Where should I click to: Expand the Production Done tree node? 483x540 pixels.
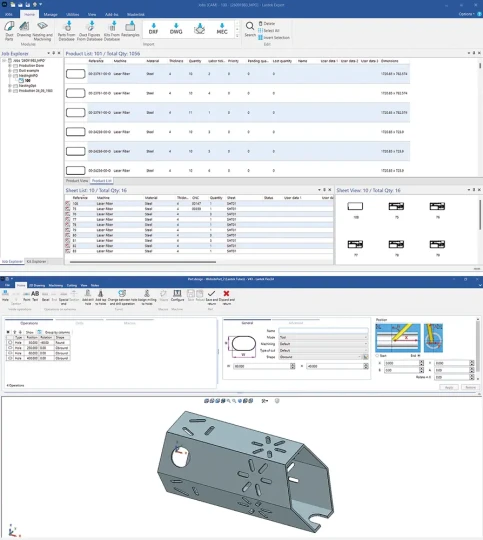coord(10,65)
